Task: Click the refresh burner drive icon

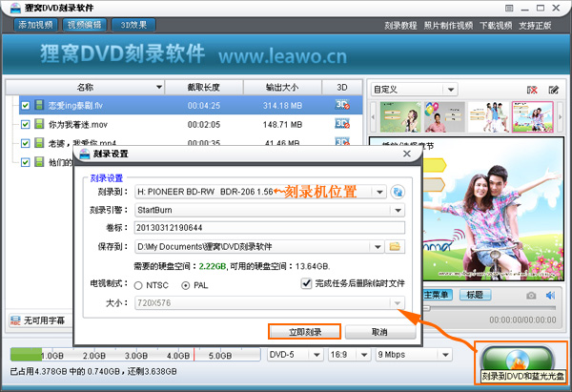Action: 398,192
